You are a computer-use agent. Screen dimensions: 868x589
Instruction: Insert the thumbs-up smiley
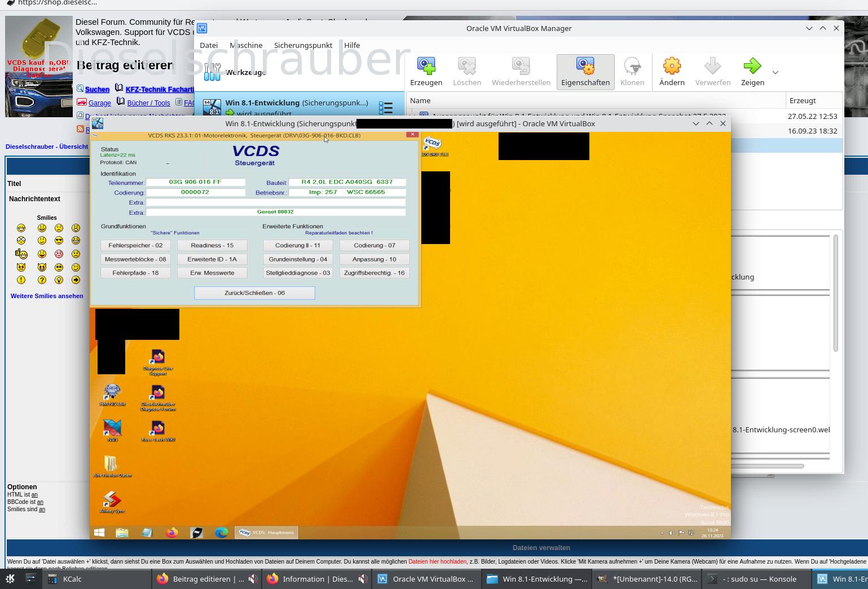(x=21, y=254)
